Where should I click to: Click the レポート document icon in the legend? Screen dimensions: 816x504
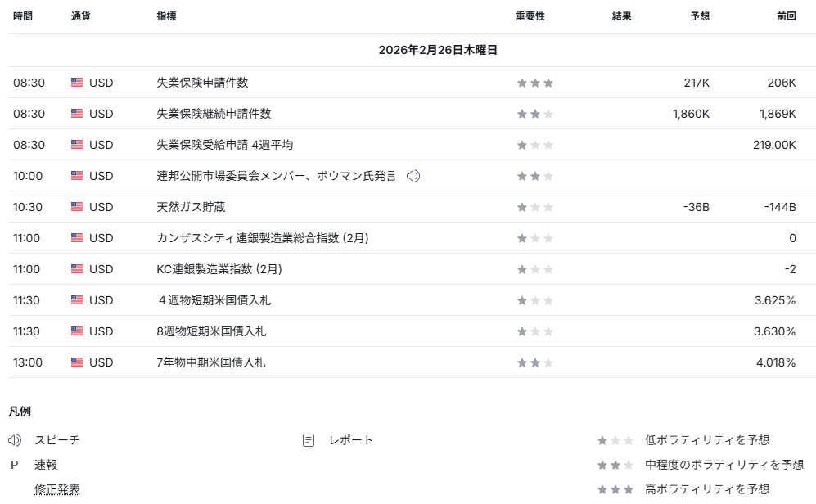pyautogui.click(x=309, y=440)
